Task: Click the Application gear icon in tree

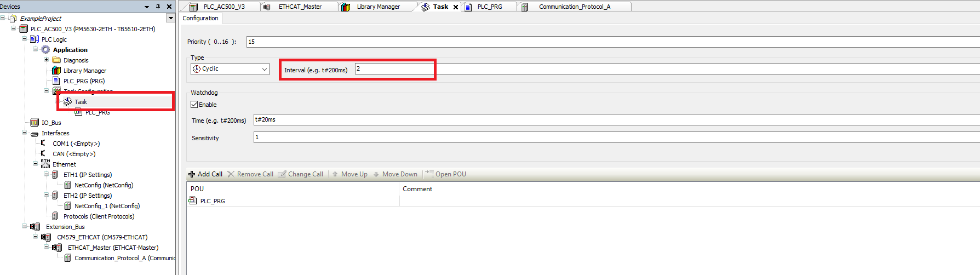Action: tap(45, 50)
